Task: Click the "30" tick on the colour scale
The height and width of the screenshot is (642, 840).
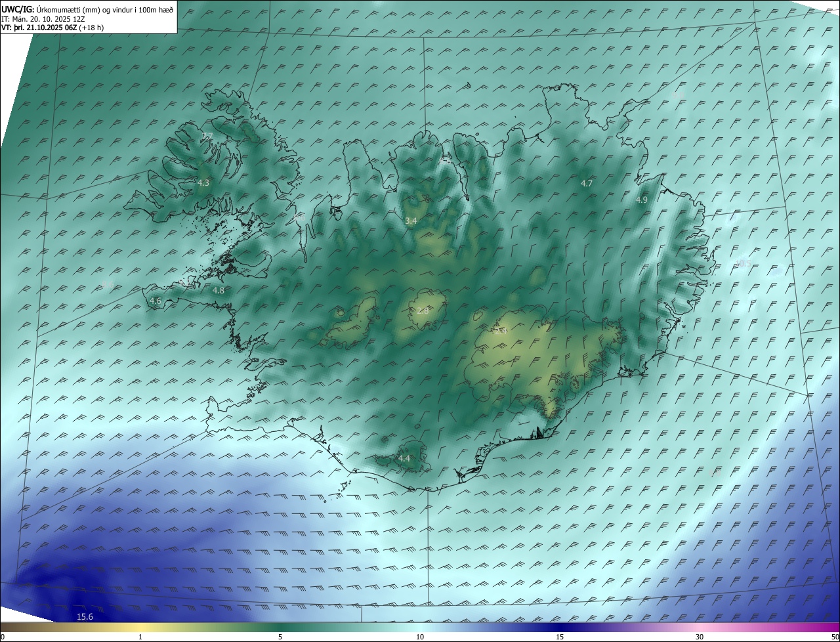Action: click(x=700, y=637)
